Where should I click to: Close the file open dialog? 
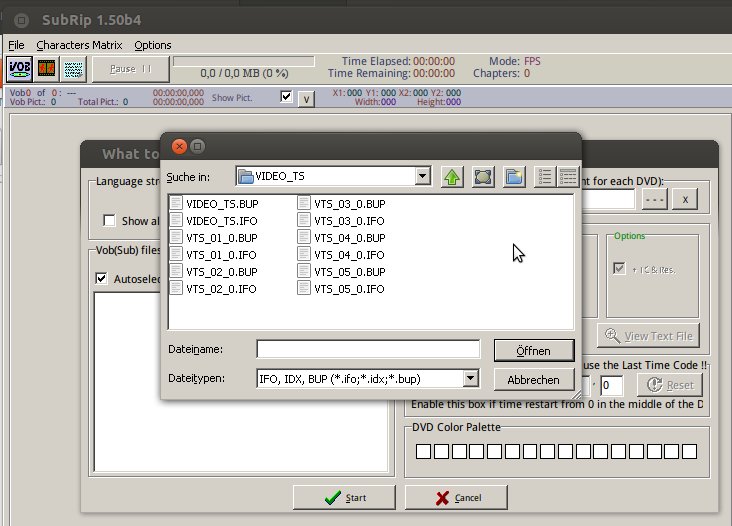[x=179, y=147]
